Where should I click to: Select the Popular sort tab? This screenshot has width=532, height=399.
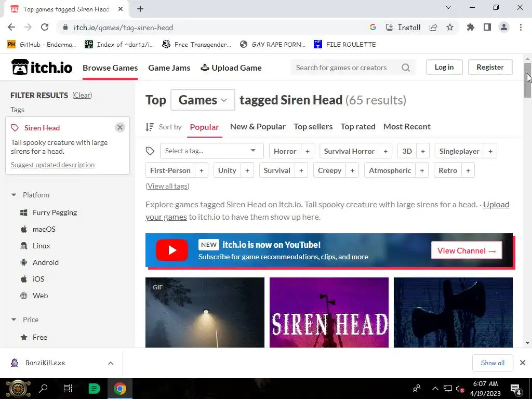pos(204,127)
